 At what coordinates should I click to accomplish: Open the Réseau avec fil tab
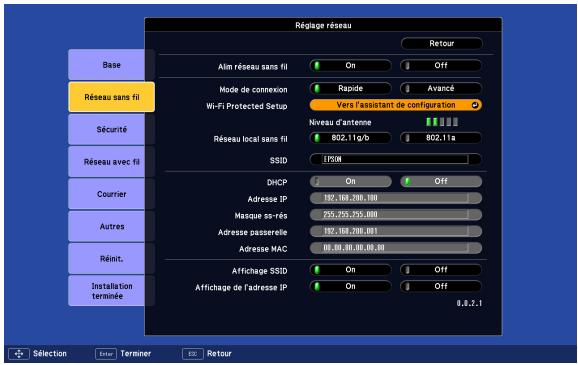pos(111,161)
